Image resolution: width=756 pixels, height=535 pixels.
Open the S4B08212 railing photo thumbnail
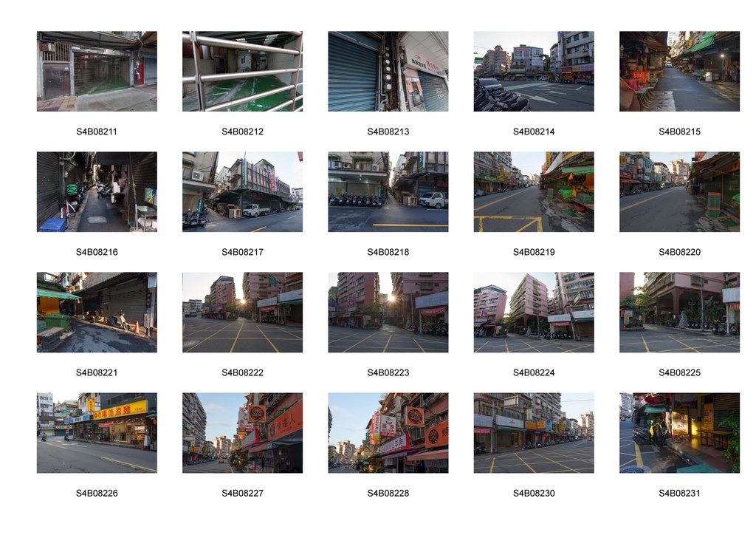tap(242, 72)
